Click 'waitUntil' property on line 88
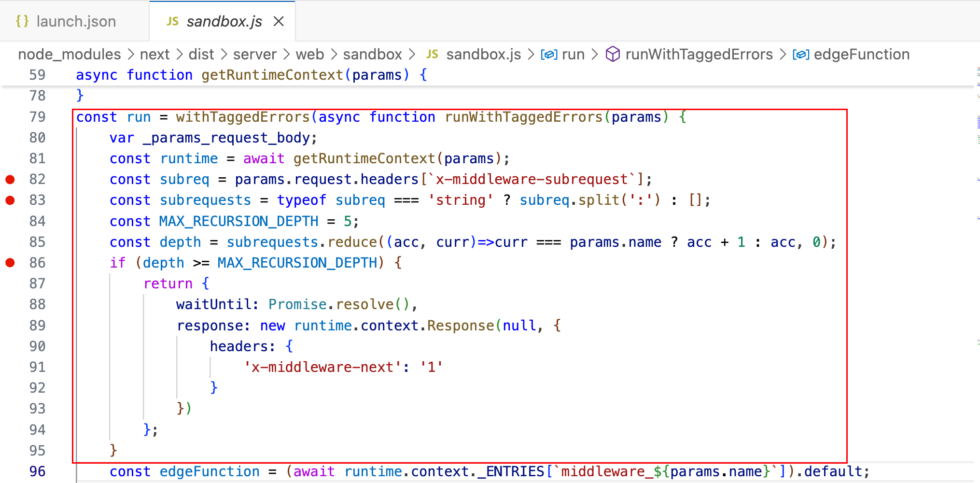980x483 pixels. (x=213, y=304)
